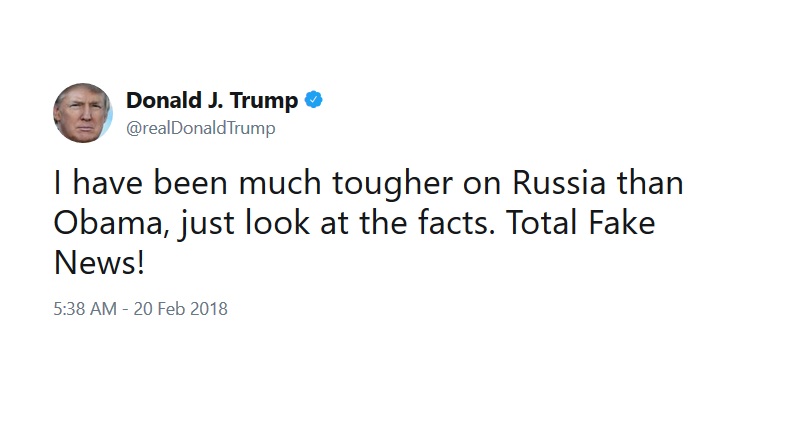Click the blue verified badge icon

click(x=314, y=100)
